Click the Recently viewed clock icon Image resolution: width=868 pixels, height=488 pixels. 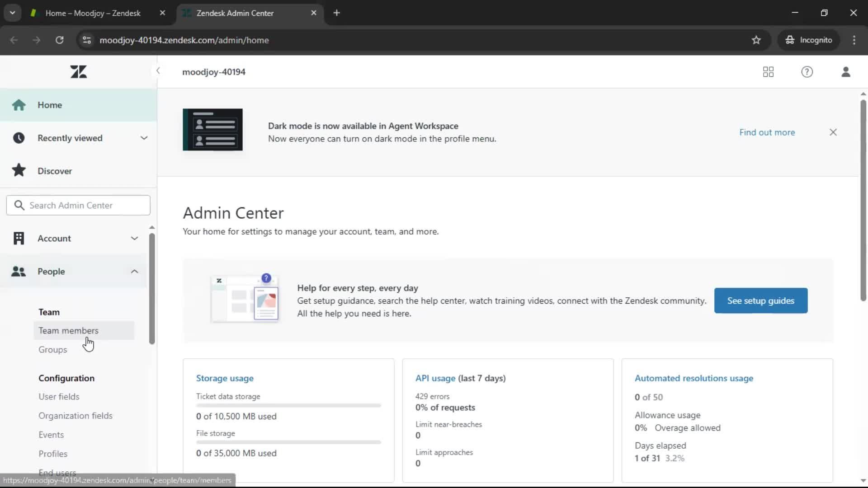(x=19, y=138)
